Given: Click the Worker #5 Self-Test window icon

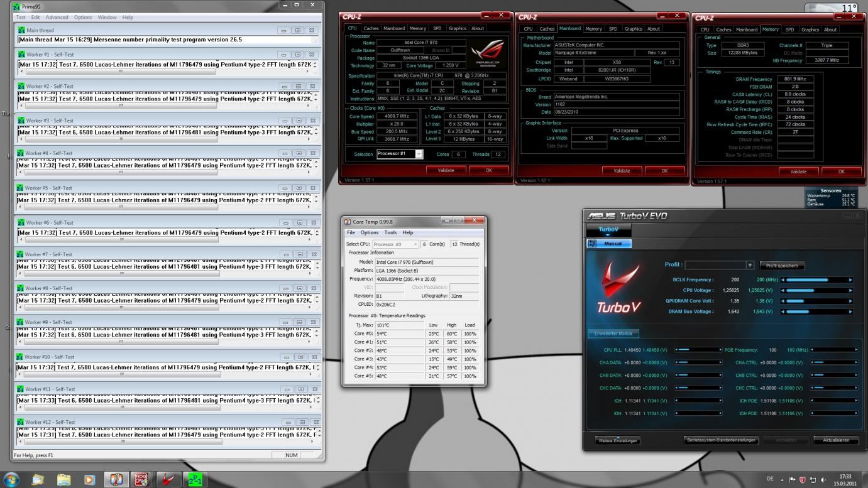Looking at the screenshot, I should pyautogui.click(x=21, y=188).
